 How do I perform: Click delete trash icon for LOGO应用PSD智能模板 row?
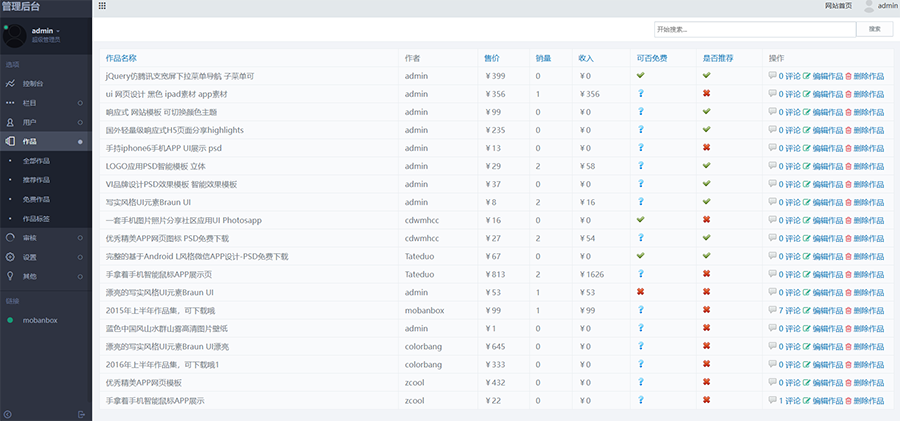[849, 166]
